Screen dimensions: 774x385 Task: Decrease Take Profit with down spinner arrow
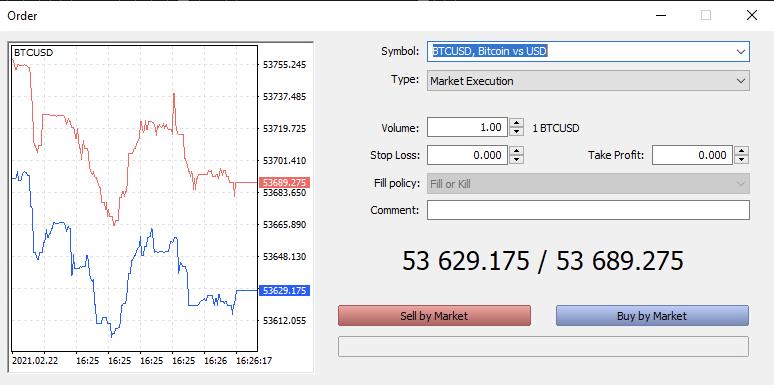tap(741, 159)
